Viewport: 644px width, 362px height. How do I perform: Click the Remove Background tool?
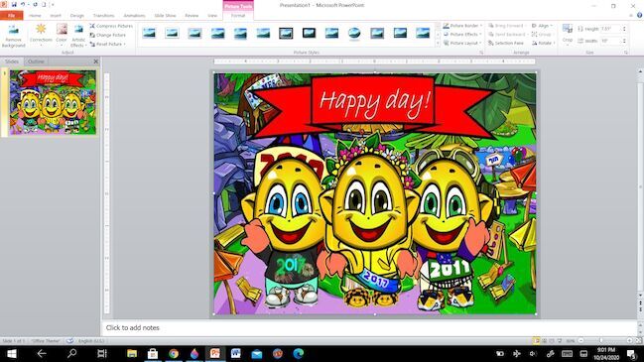coord(13,36)
